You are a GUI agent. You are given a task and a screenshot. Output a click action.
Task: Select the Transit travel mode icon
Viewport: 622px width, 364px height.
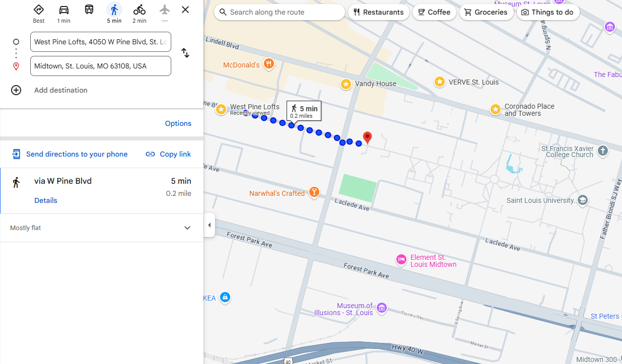point(89,10)
